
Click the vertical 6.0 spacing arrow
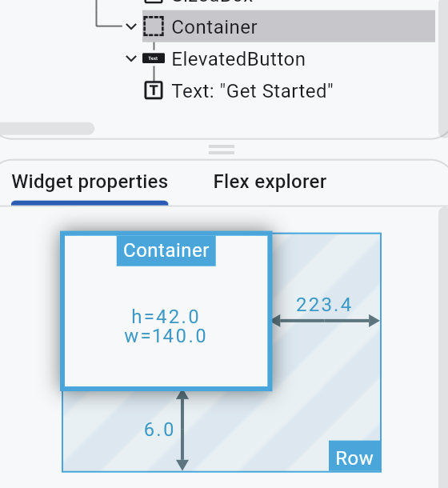(182, 430)
